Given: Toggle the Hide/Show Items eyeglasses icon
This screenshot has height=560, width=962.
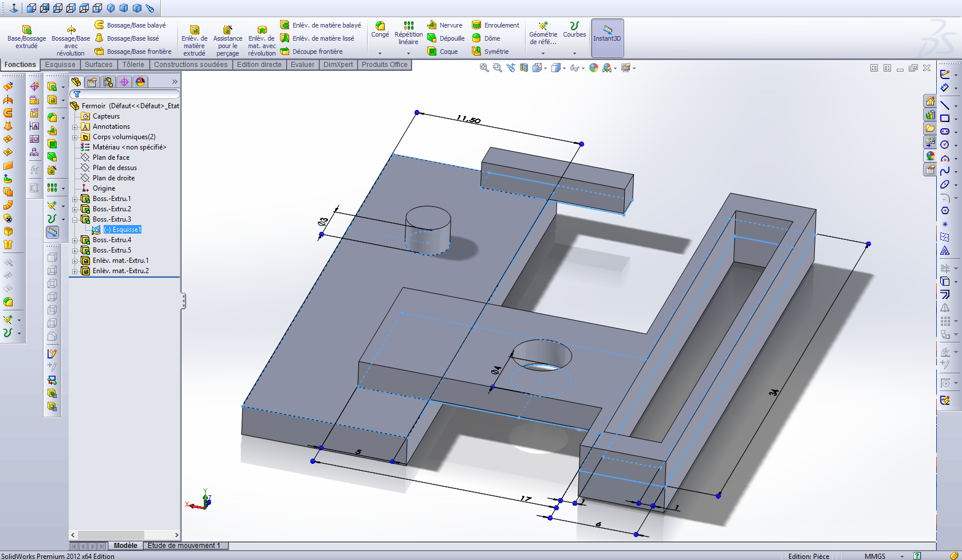Looking at the screenshot, I should tap(576, 68).
